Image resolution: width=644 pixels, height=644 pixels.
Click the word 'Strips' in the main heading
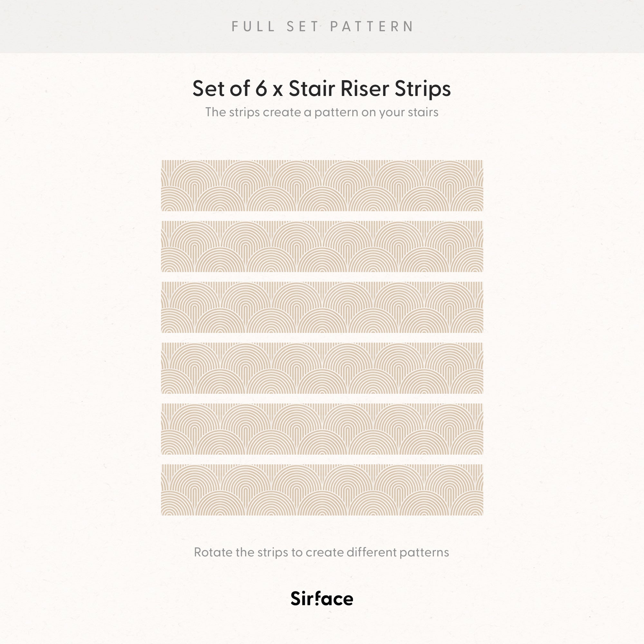click(423, 89)
